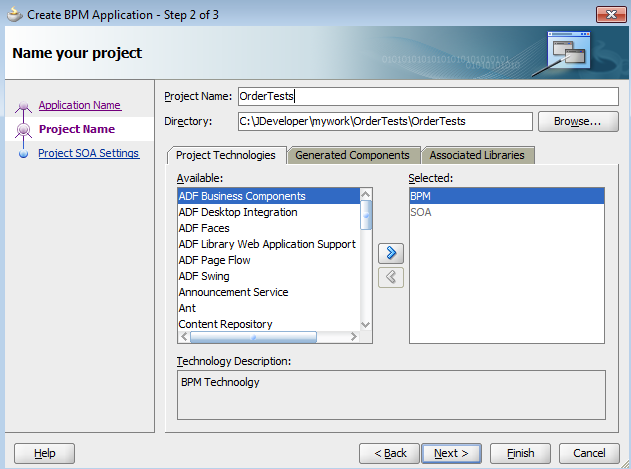Screen dimensions: 631x469
Task: Click the Directory path field
Action: (384, 121)
